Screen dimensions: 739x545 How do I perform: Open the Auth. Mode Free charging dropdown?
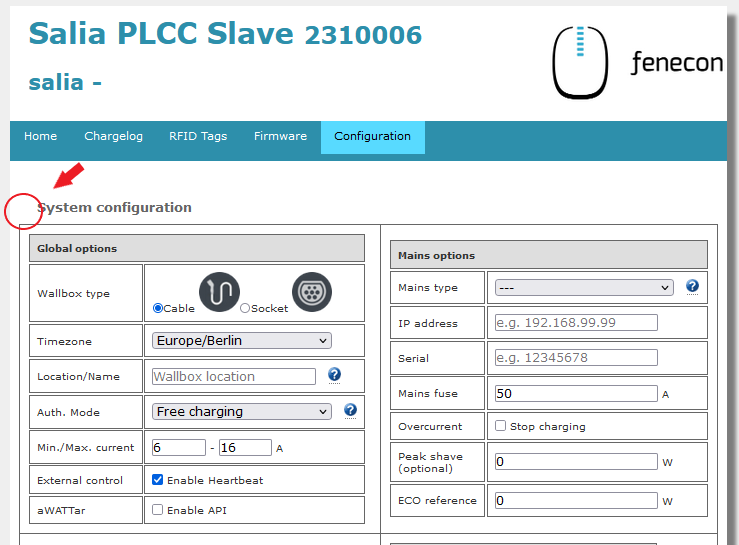tap(241, 412)
